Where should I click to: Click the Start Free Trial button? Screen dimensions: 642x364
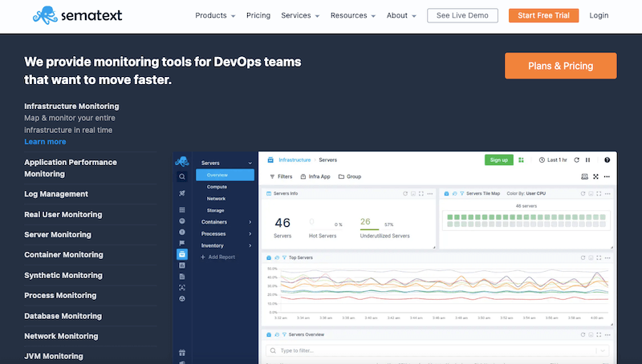pyautogui.click(x=543, y=15)
